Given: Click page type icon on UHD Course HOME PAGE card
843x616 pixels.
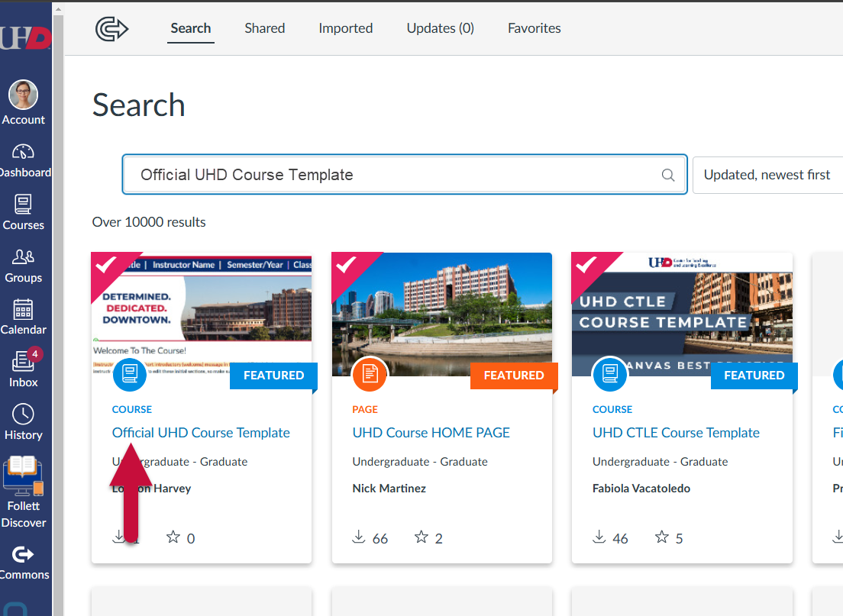Looking at the screenshot, I should coord(370,373).
